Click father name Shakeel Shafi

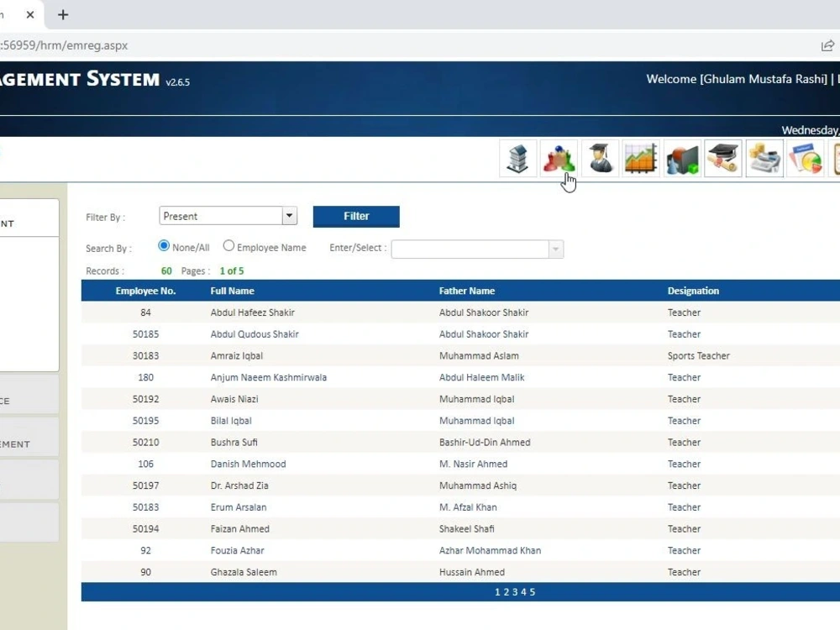(x=466, y=528)
